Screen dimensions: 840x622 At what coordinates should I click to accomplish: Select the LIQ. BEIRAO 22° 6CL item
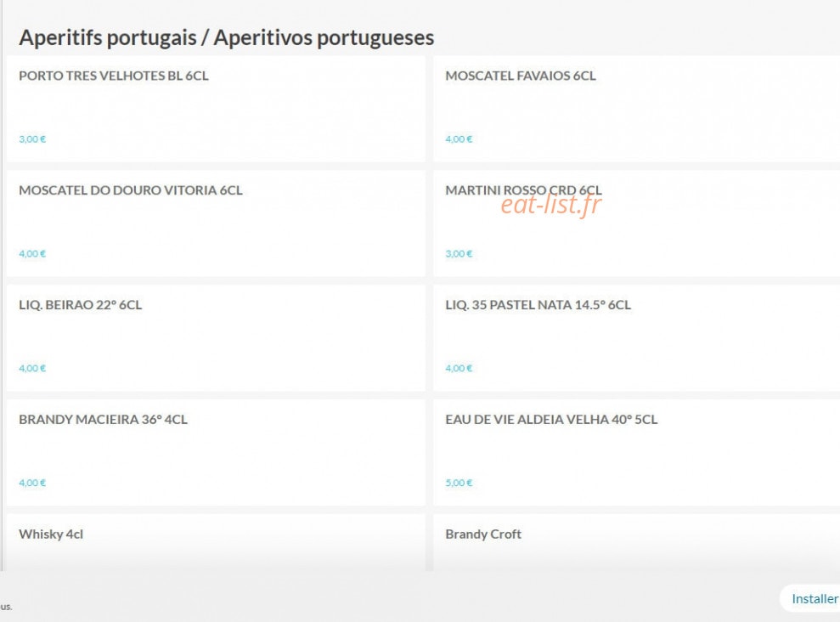coord(216,338)
